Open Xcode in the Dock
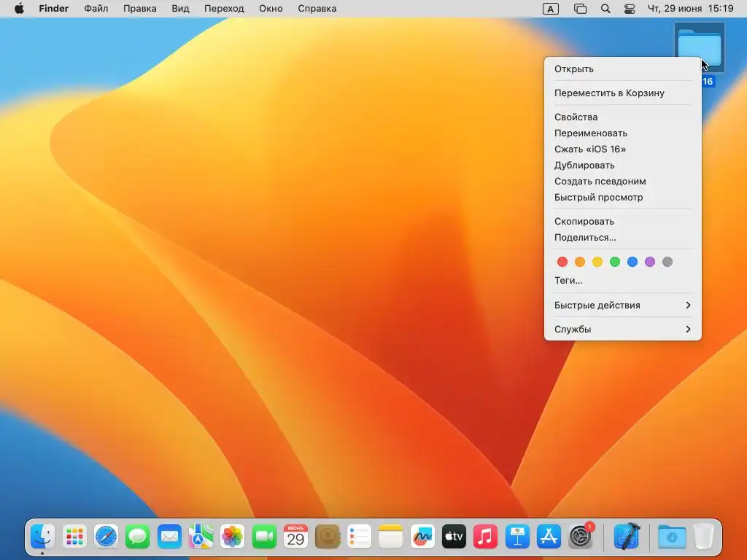 pos(627,536)
